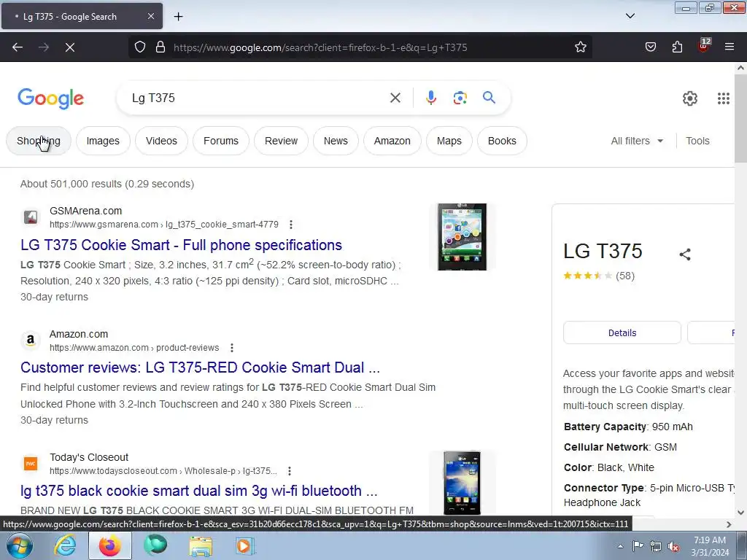List all tabs dropdown arrow
Viewport: 747px width, 560px height.
tap(630, 16)
